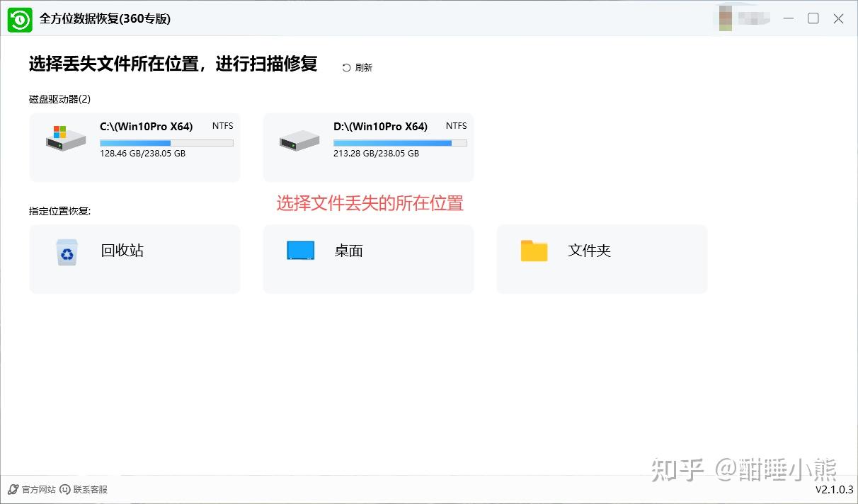Click the refresh icon beside 刷新

346,68
